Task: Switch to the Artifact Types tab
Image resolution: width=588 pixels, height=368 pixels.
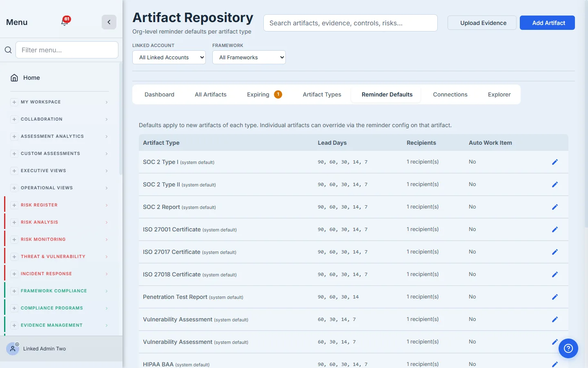Action: 322,94
